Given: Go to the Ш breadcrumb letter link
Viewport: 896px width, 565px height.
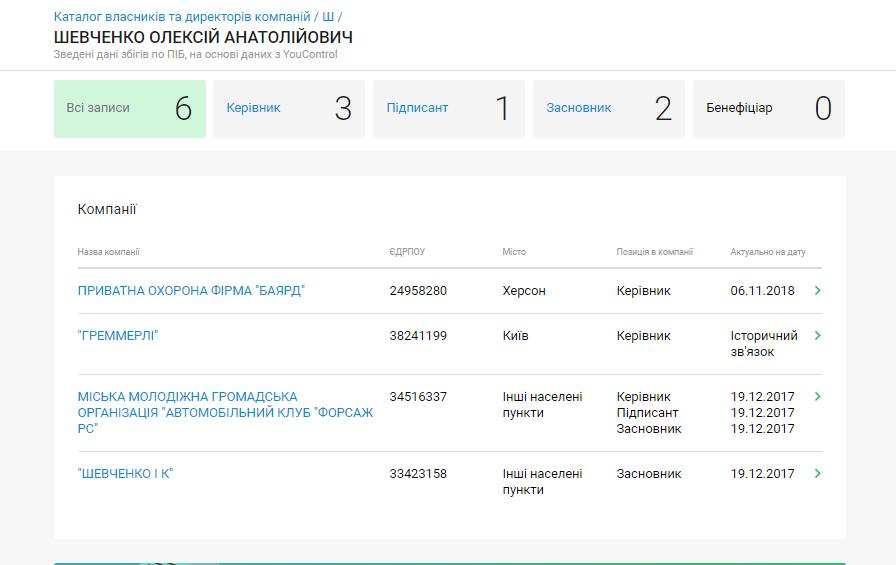Looking at the screenshot, I should click(328, 17).
